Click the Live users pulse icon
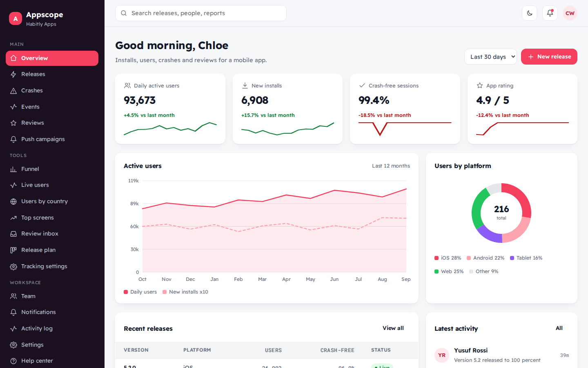Screen dimensions: 588x368 [13, 185]
